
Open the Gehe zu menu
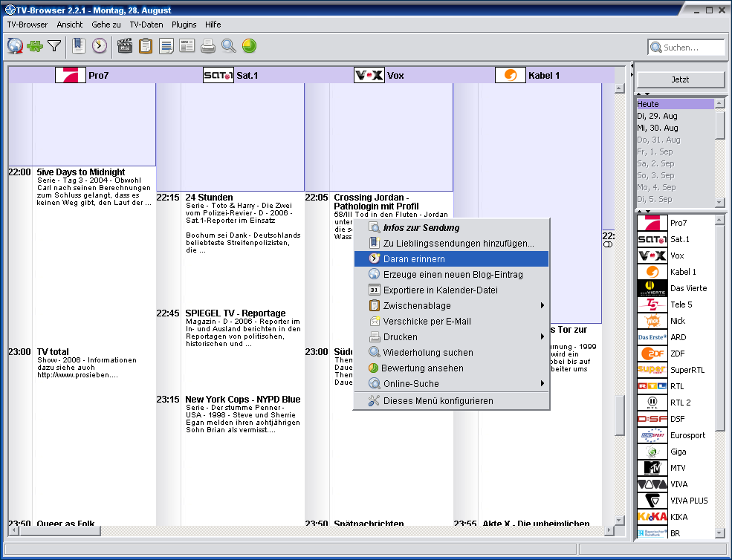(x=106, y=25)
